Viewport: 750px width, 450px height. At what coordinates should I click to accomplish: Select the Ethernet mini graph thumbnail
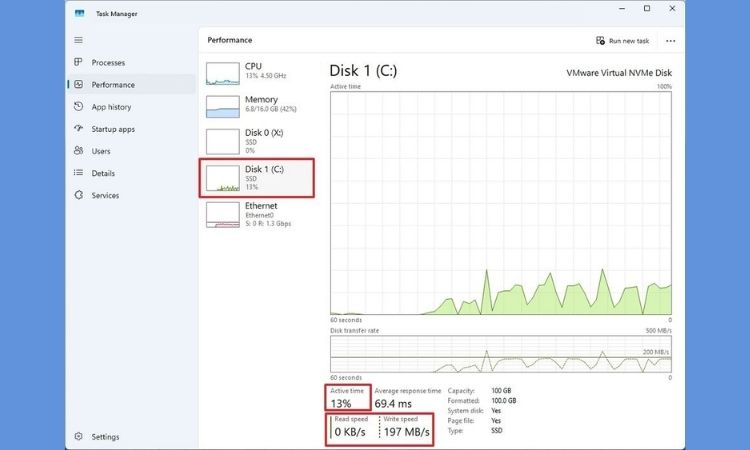click(223, 215)
